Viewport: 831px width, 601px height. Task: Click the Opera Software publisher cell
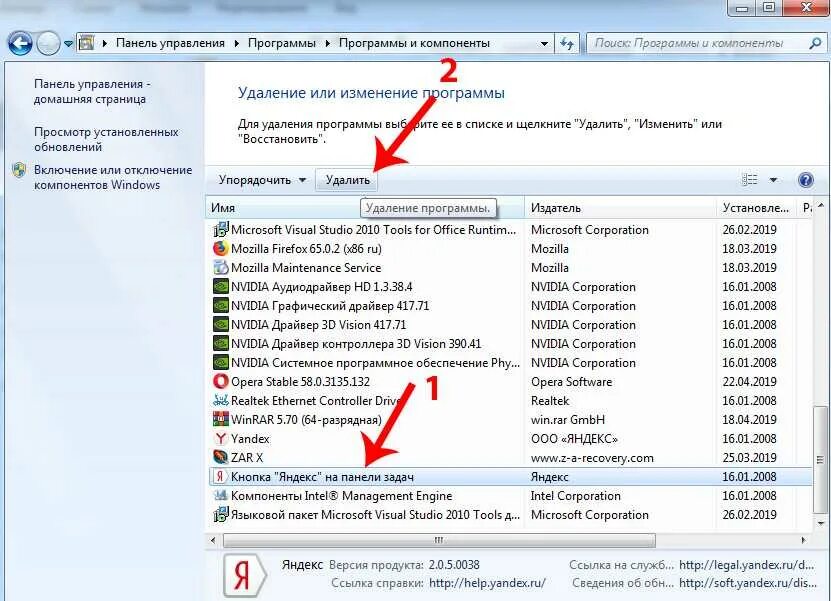click(x=571, y=382)
